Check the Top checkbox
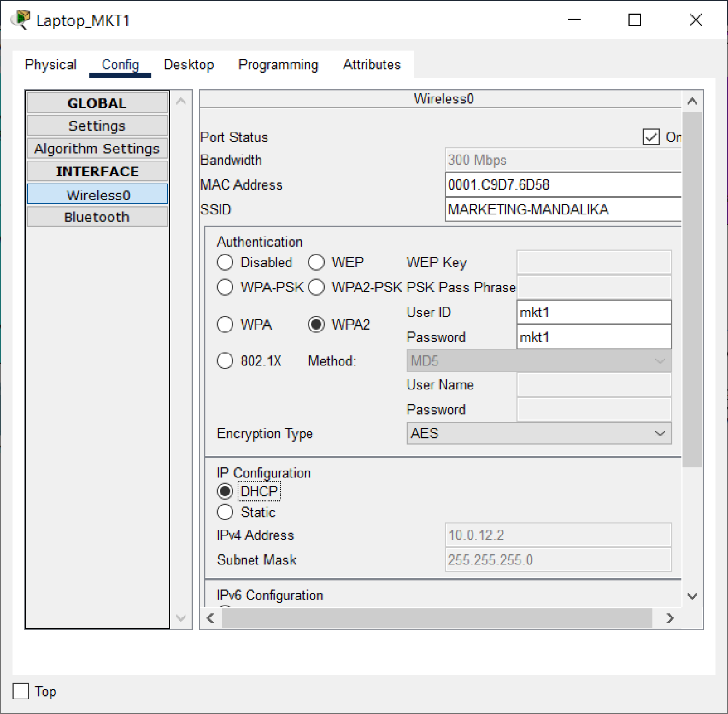 tap(20, 691)
